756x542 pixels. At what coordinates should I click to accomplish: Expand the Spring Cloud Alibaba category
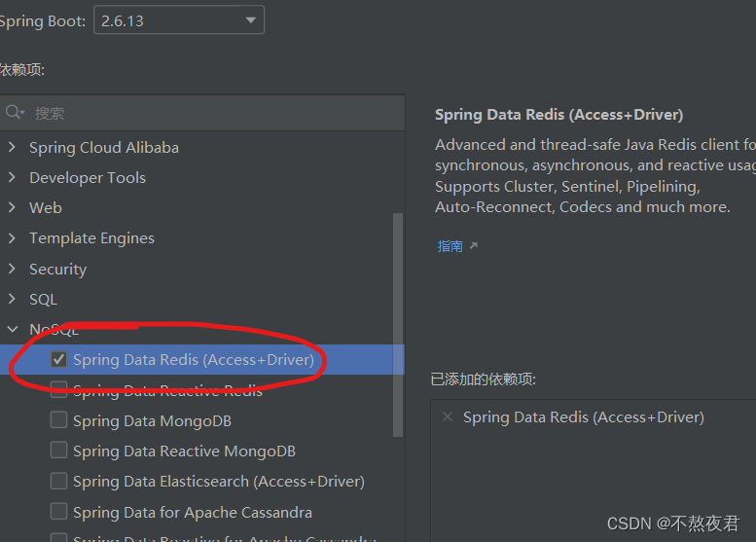tap(12, 147)
